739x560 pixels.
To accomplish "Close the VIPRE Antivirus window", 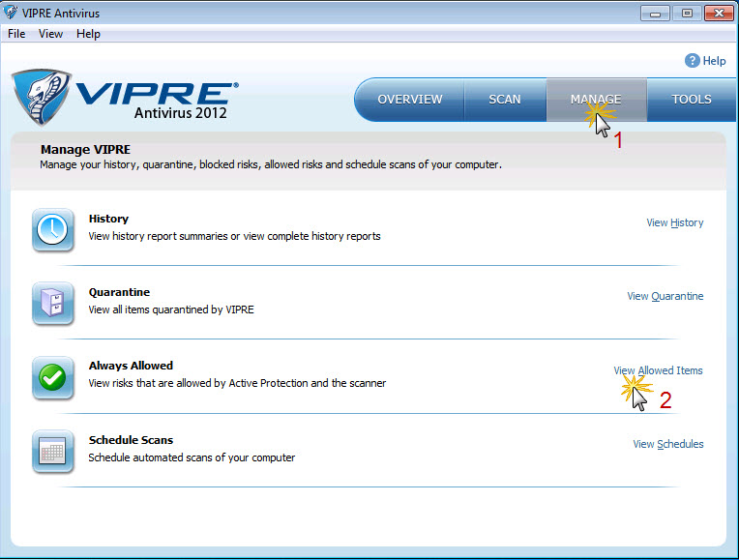I will coord(719,14).
